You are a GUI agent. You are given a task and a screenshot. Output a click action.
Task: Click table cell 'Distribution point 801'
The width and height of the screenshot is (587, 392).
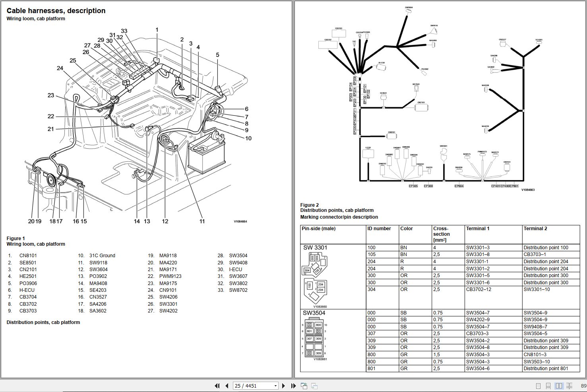[546, 369]
